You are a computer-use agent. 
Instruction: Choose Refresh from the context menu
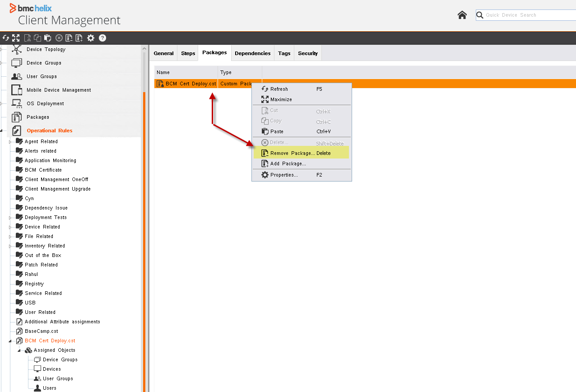302,89
